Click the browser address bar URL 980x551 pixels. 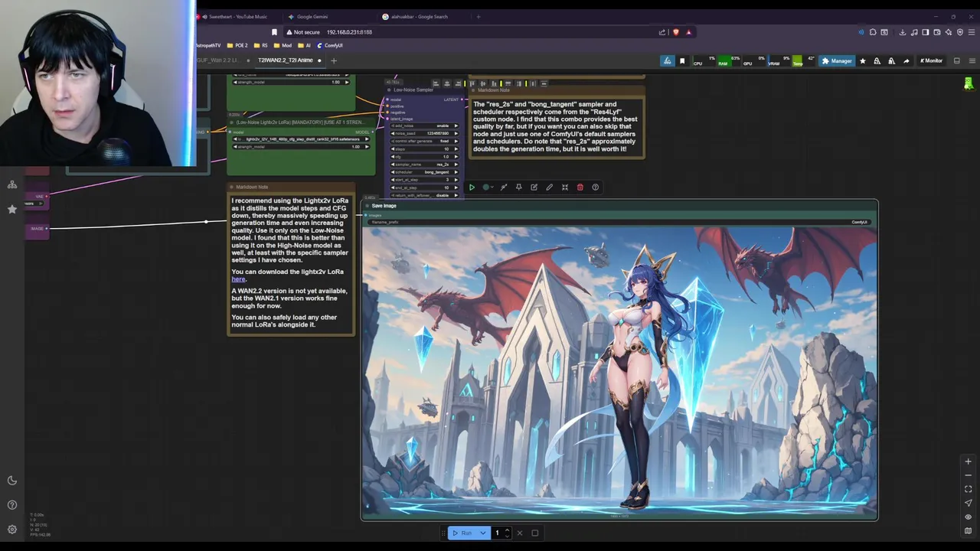pyautogui.click(x=349, y=32)
